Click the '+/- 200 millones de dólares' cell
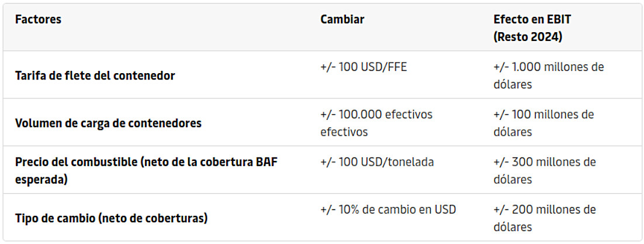Image resolution: width=644 pixels, height=244 pixels. [x=545, y=218]
